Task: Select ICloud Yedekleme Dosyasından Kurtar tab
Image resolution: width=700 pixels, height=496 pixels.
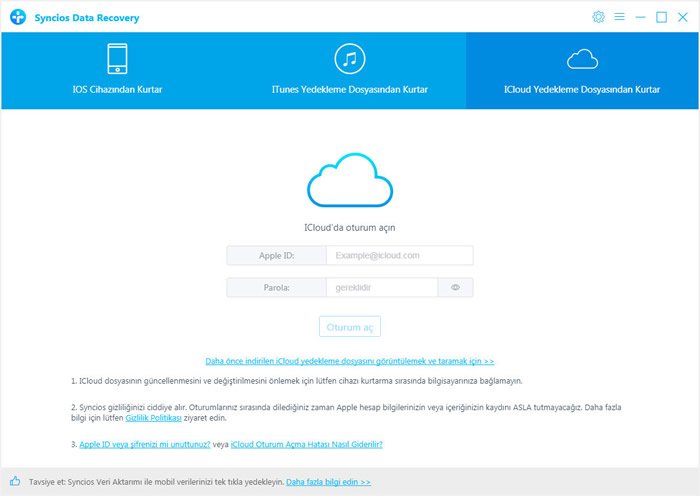Action: pos(582,71)
